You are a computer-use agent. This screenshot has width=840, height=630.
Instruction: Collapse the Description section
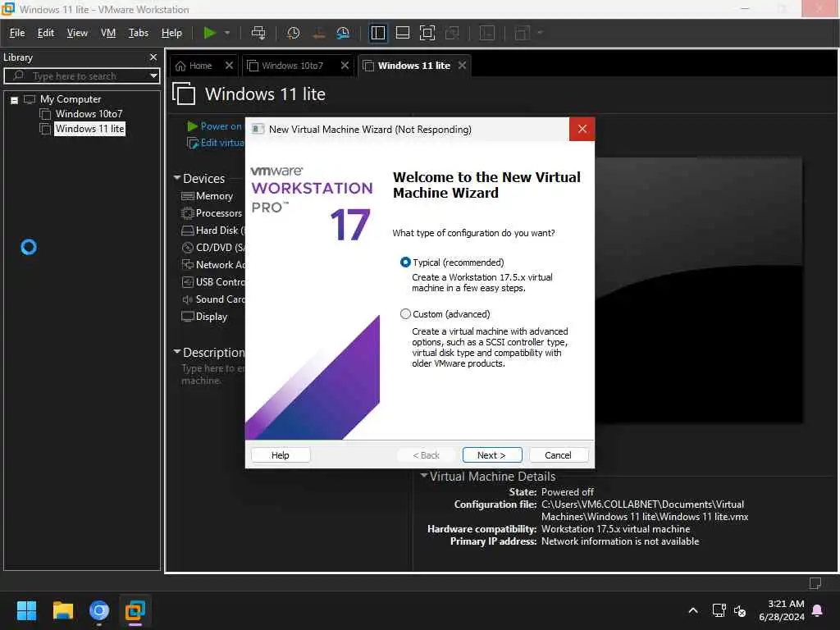pos(177,352)
